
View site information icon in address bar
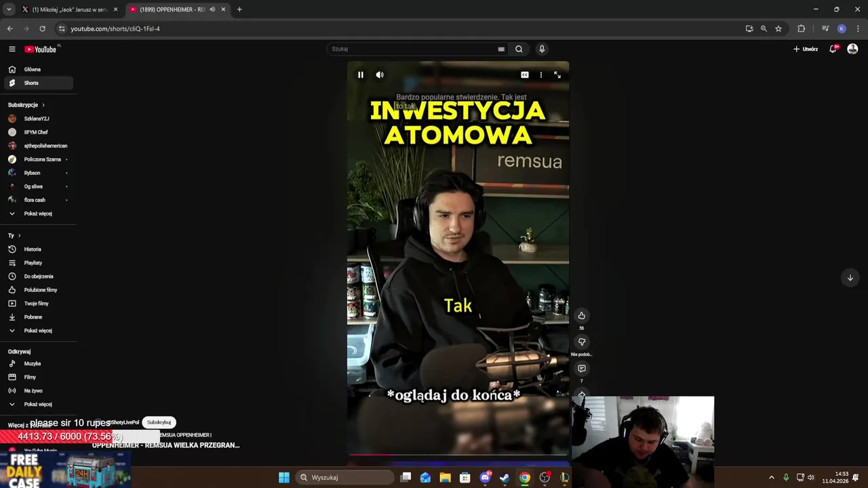click(62, 28)
